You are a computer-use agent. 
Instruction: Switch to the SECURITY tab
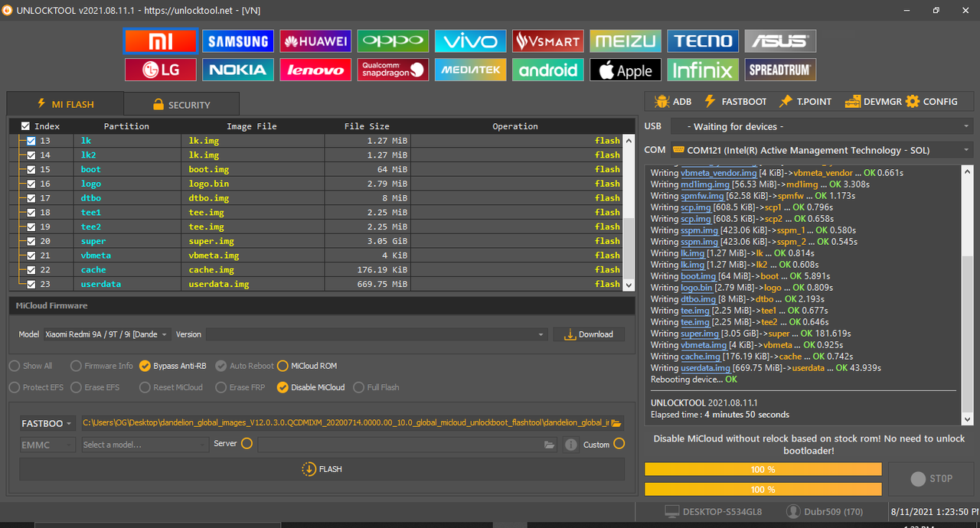[181, 104]
